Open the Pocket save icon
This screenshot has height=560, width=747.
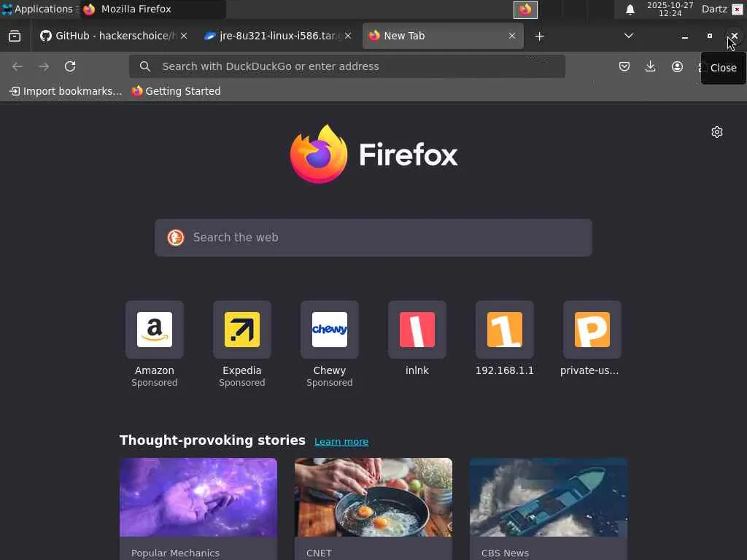click(624, 66)
